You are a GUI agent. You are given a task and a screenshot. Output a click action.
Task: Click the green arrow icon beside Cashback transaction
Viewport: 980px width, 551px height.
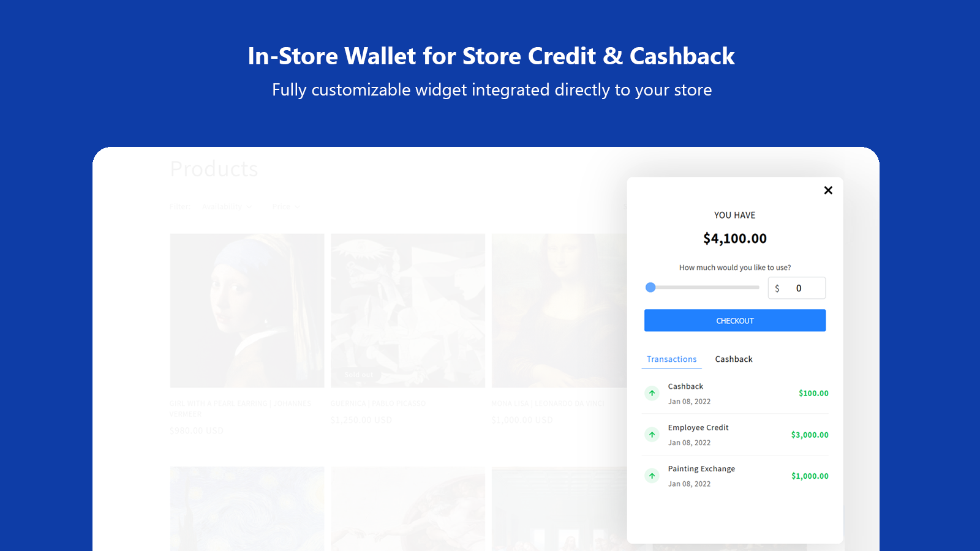coord(652,393)
